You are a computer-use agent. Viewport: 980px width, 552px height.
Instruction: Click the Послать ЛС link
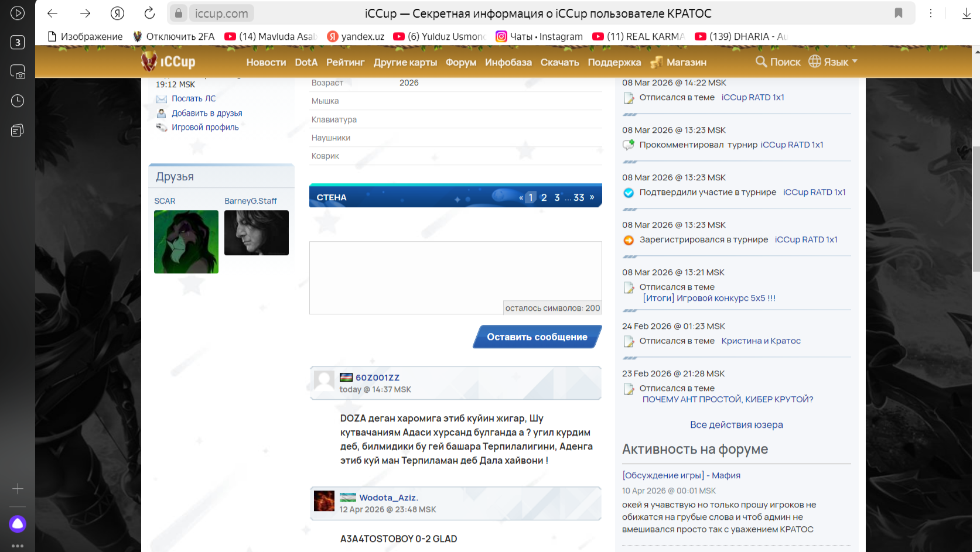point(193,98)
